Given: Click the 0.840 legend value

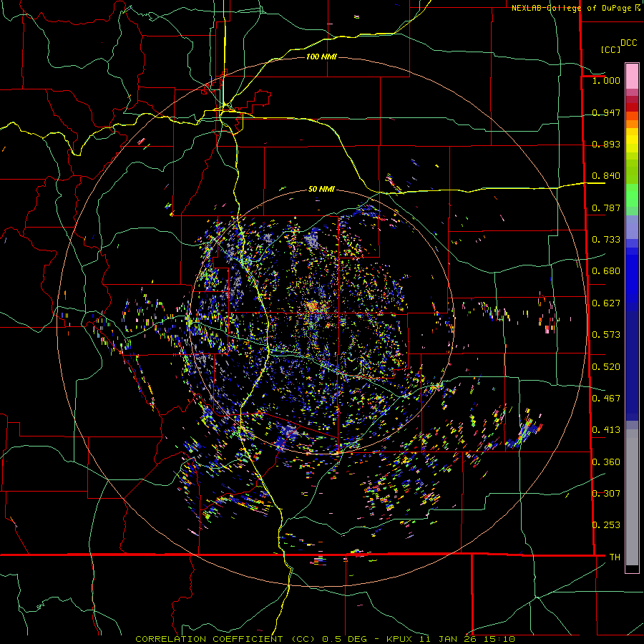Looking at the screenshot, I should click(x=606, y=176).
